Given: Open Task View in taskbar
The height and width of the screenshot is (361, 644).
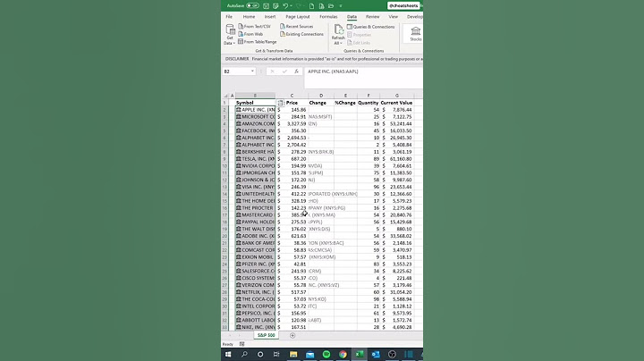Looking at the screenshot, I should click(276, 354).
